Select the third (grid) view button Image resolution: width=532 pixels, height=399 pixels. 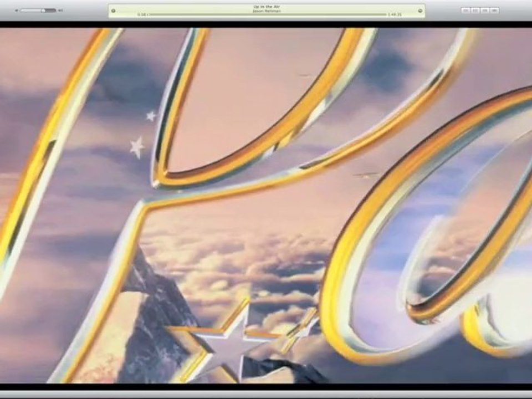click(x=485, y=11)
